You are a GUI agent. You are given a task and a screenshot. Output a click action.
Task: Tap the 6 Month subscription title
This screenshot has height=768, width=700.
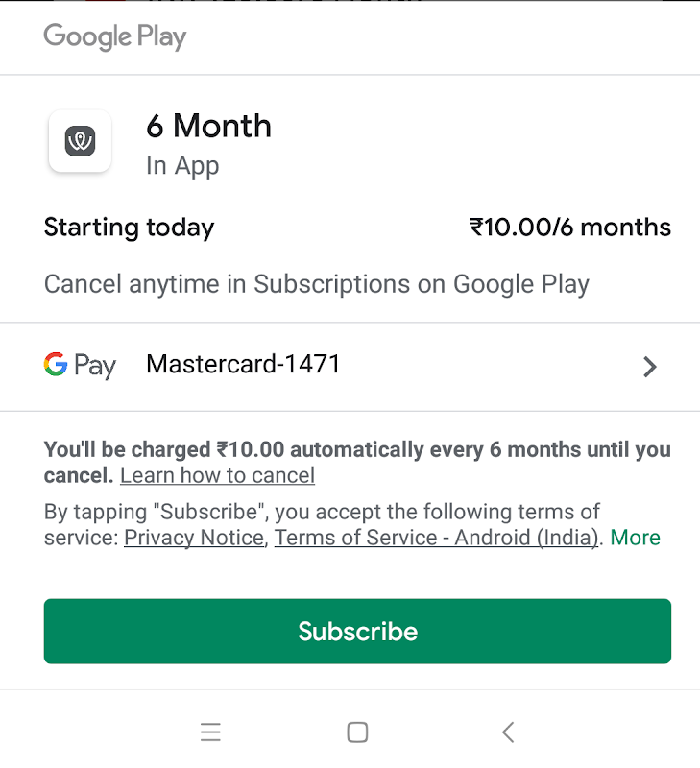pos(208,126)
